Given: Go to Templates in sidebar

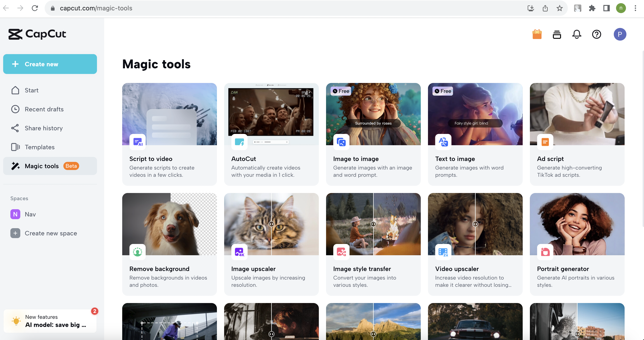Looking at the screenshot, I should (x=39, y=147).
